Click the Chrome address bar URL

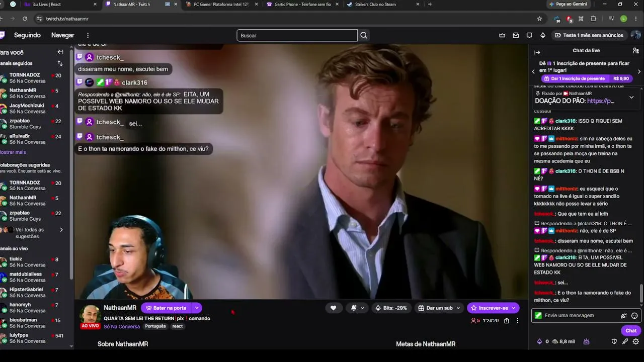(x=67, y=19)
